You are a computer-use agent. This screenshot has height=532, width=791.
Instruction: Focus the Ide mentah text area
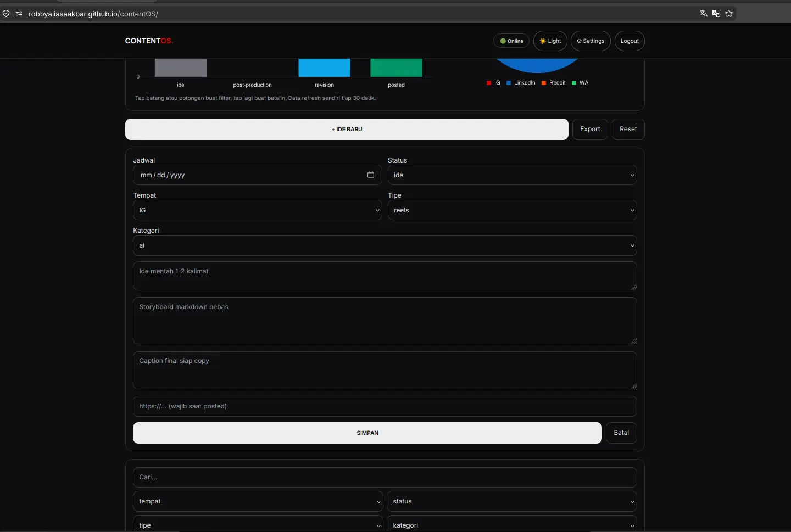click(x=385, y=276)
